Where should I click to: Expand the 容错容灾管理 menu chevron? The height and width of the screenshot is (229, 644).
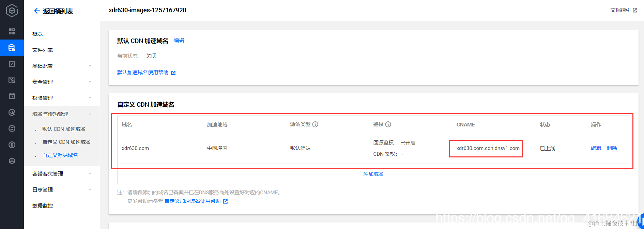click(x=90, y=173)
